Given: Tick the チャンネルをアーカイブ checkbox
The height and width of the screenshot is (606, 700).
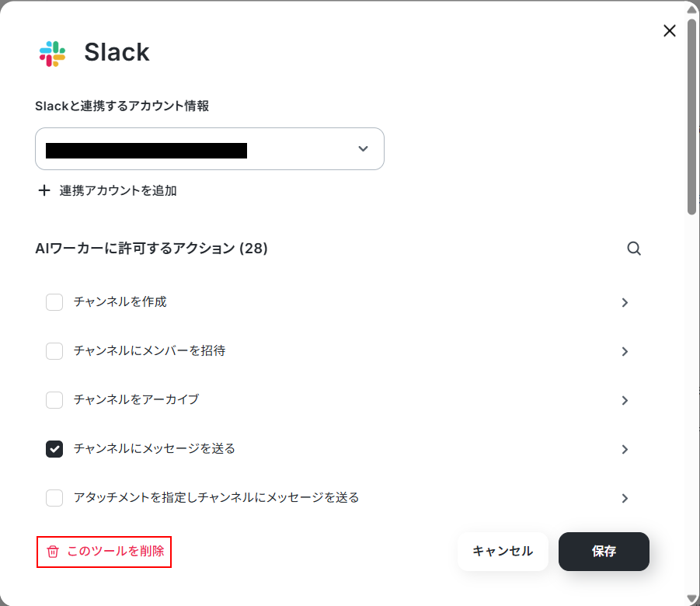Looking at the screenshot, I should 54,400.
